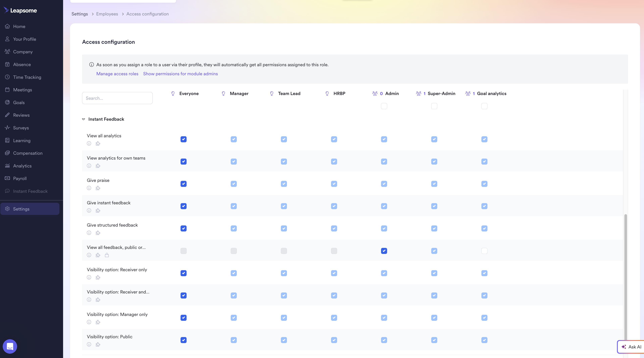Open the Meetings calendar icon
644x358 pixels.
tap(8, 90)
